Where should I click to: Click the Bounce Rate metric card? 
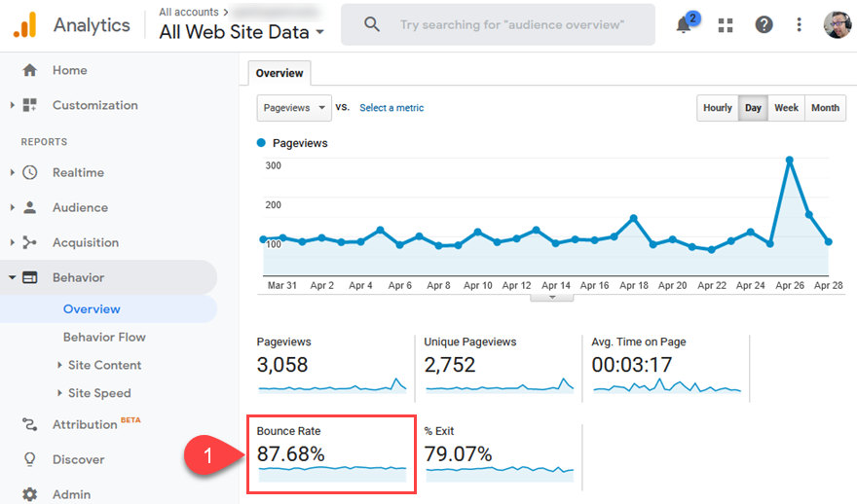coord(331,453)
